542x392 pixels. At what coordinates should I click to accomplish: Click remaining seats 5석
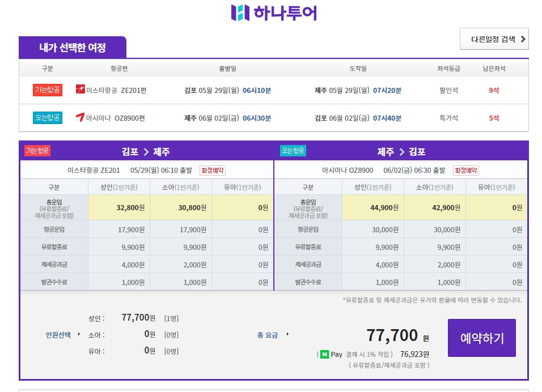[x=494, y=118]
